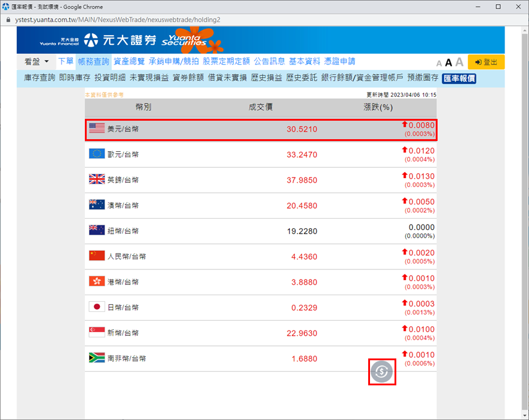Viewport: 529px width, 420px height.
Task: Open the 下單 menu
Action: pos(66,62)
